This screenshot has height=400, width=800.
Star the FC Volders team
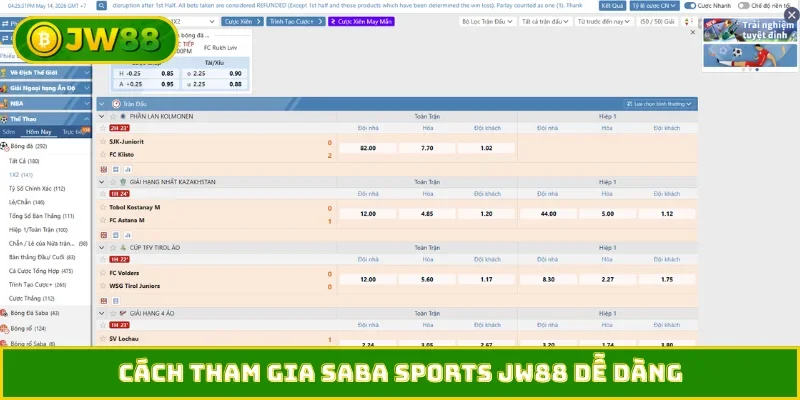point(103,273)
